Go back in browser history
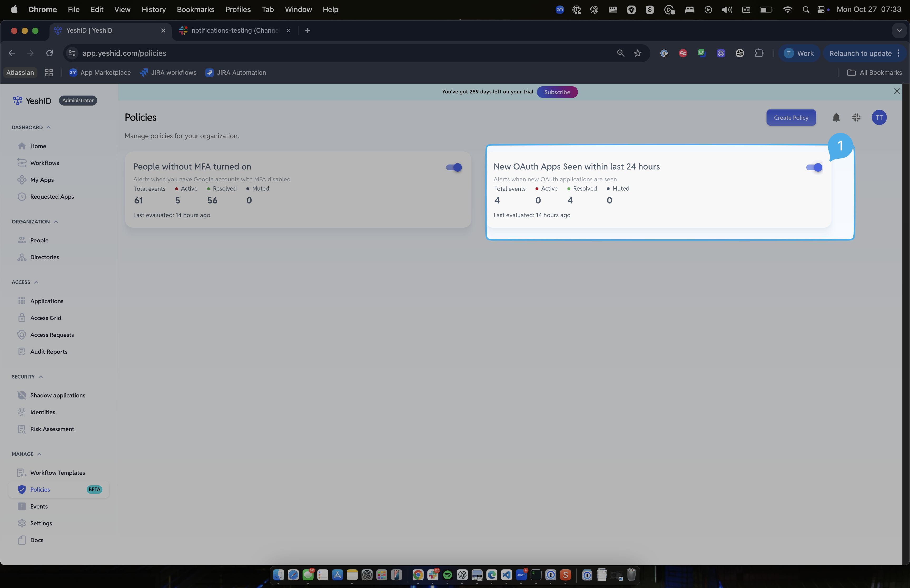910x588 pixels. point(12,53)
